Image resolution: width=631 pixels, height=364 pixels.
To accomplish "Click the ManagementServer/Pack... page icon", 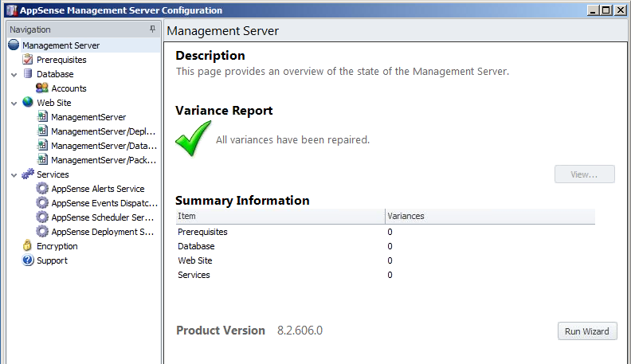I will pyautogui.click(x=42, y=159).
